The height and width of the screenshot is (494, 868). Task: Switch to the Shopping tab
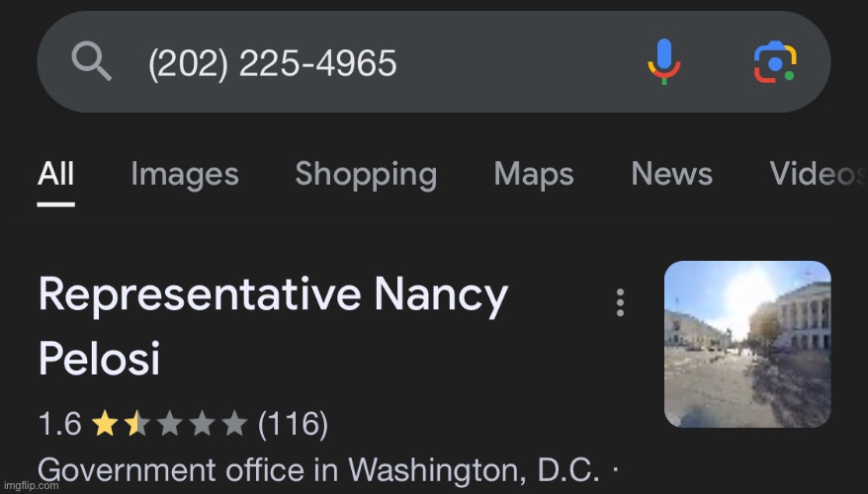coord(366,175)
